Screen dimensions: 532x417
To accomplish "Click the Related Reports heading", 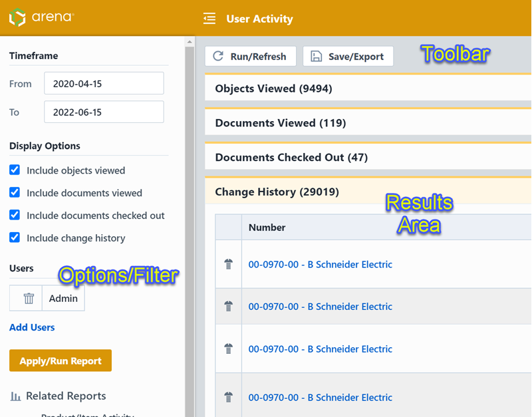I will (x=66, y=396).
